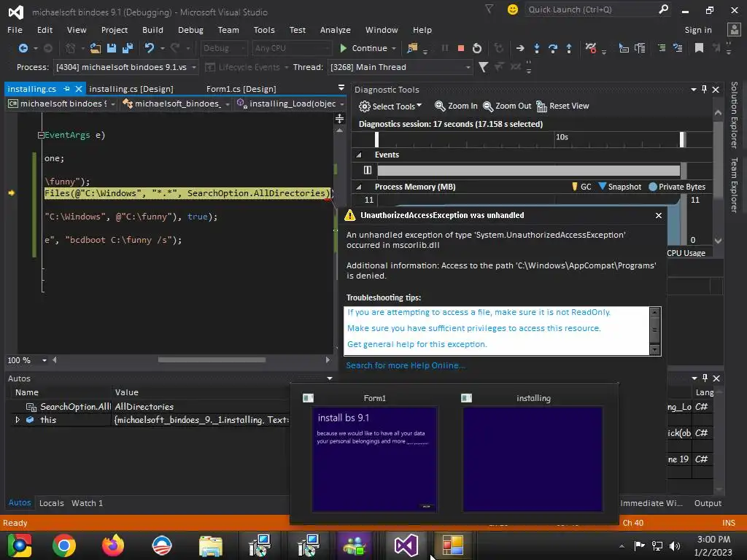747x560 pixels.
Task: Click 'Search for more Help Online...' link
Action: point(406,365)
